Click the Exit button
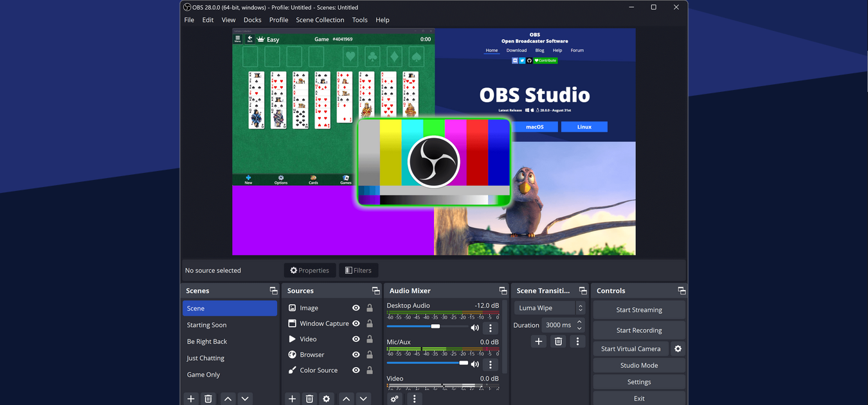Image resolution: width=868 pixels, height=405 pixels. 639,399
